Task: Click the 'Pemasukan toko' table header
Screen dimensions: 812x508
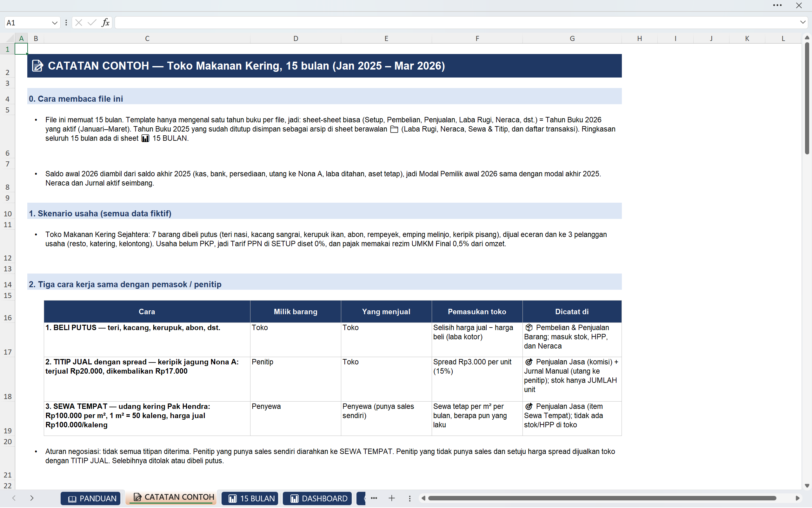Action: tap(477, 311)
